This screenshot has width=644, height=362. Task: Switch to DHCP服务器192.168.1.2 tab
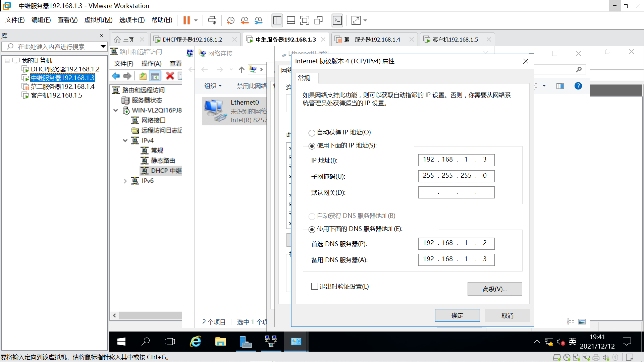[x=192, y=40]
